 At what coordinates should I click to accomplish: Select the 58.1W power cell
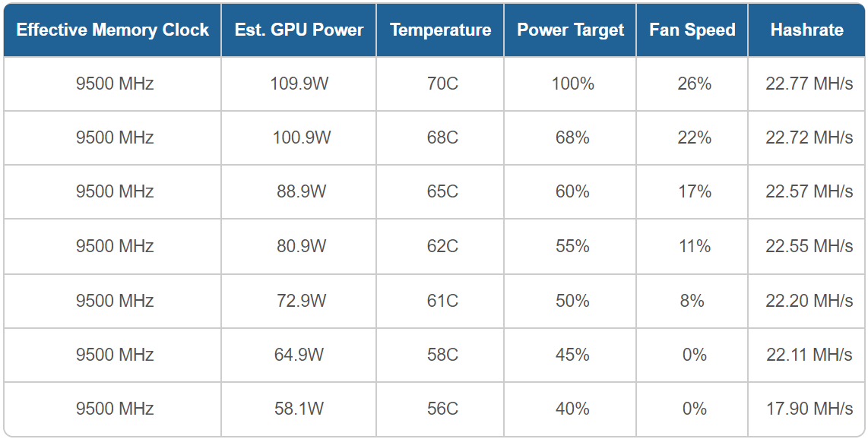(x=299, y=409)
